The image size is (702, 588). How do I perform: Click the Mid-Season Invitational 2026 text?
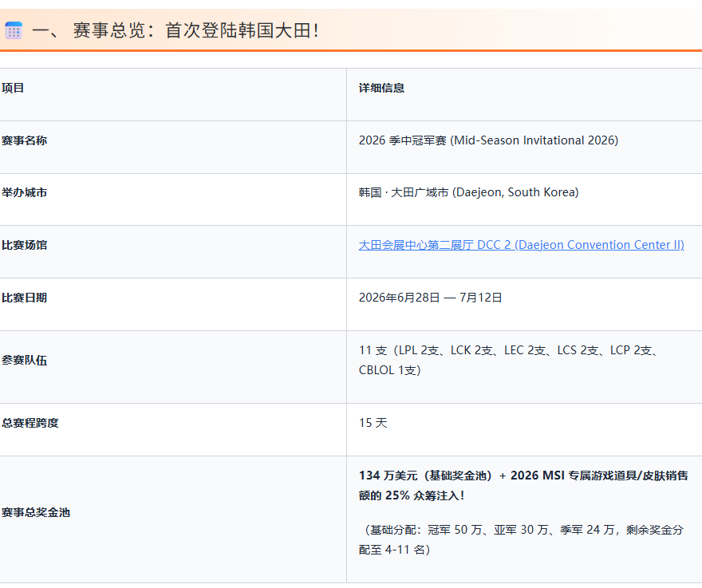pyautogui.click(x=534, y=140)
